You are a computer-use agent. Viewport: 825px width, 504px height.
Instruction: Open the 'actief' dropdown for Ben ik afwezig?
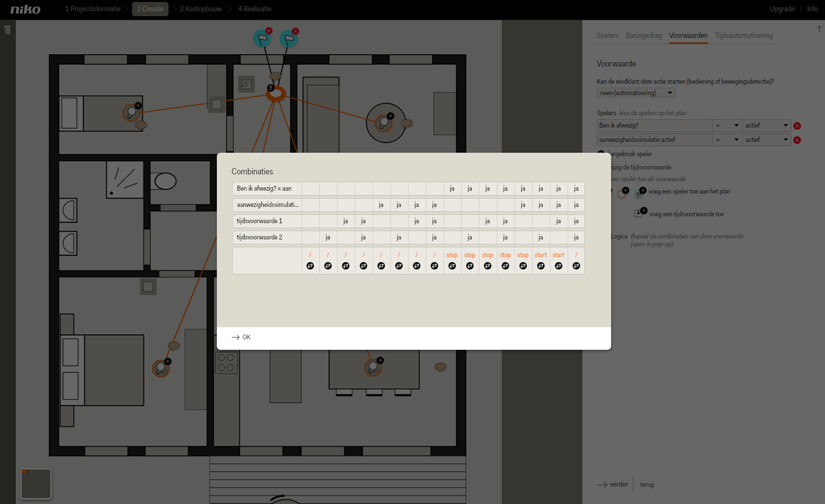click(767, 126)
